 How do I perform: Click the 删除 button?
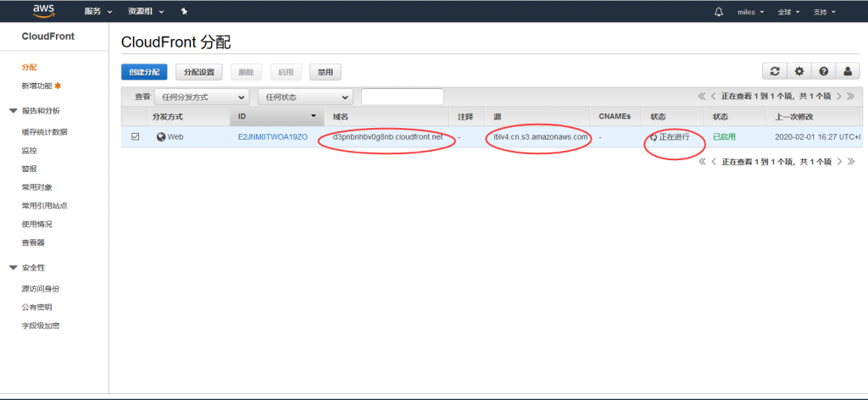click(x=247, y=72)
